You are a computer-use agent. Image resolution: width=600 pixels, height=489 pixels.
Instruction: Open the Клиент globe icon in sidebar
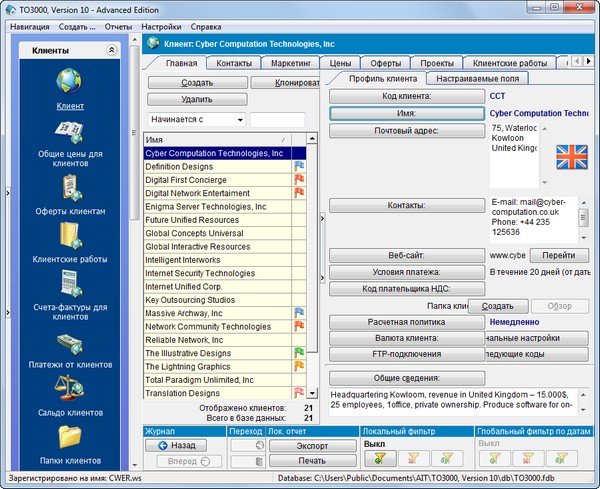point(69,81)
